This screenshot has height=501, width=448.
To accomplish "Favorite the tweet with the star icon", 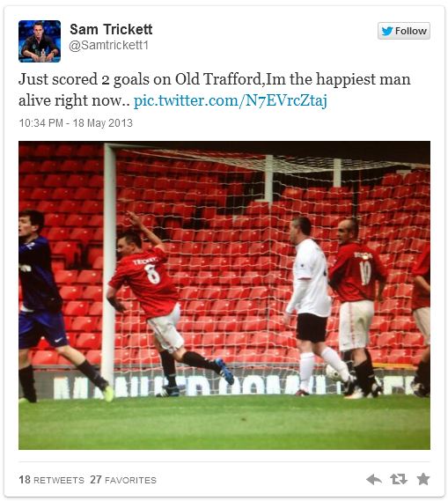I will 423,479.
